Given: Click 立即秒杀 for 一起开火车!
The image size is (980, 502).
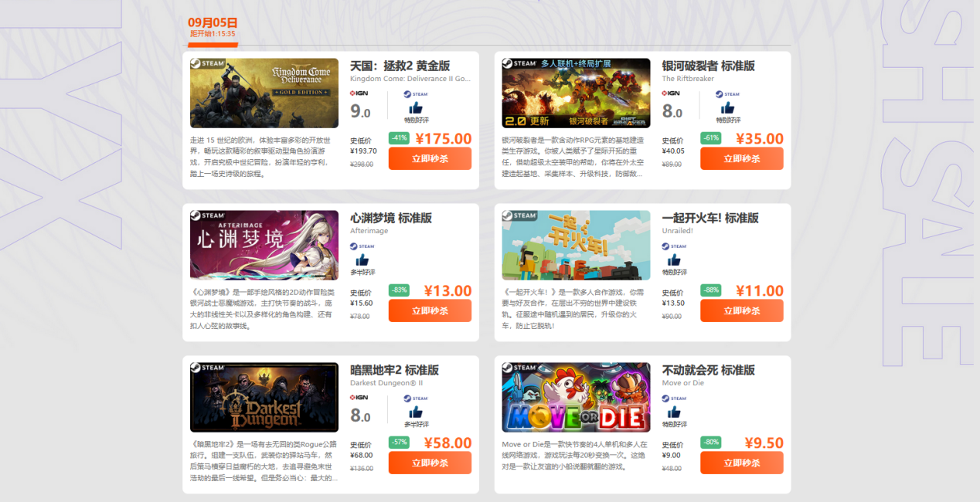Looking at the screenshot, I should [742, 310].
